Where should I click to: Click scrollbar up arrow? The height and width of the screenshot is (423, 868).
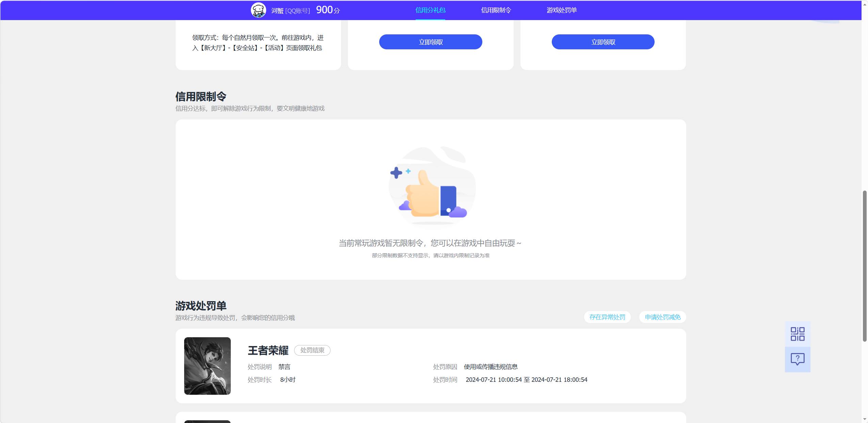click(865, 4)
